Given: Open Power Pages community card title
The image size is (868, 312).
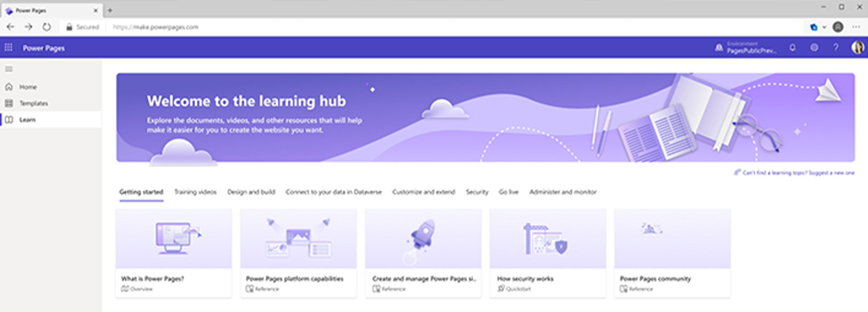Looking at the screenshot, I should pyautogui.click(x=655, y=279).
